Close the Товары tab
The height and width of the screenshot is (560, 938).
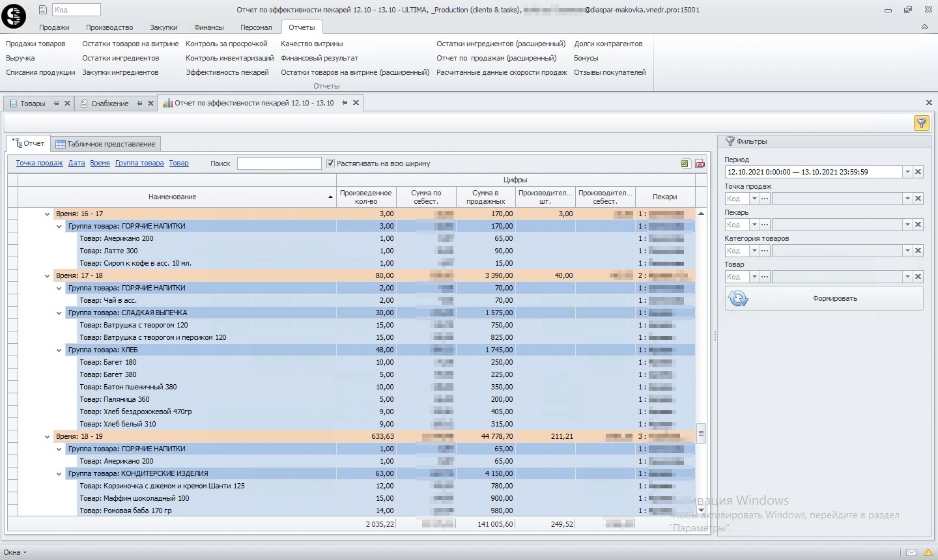tap(67, 104)
